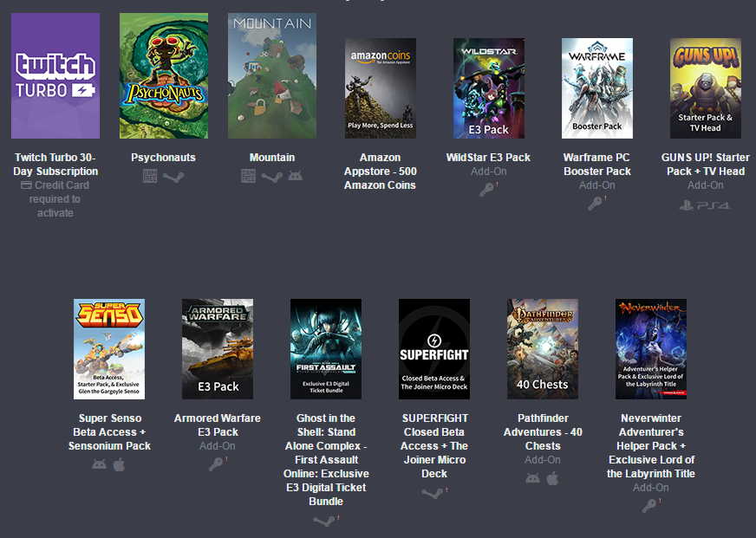Click the "Warframe PC Booster Pack" title

coord(596,165)
